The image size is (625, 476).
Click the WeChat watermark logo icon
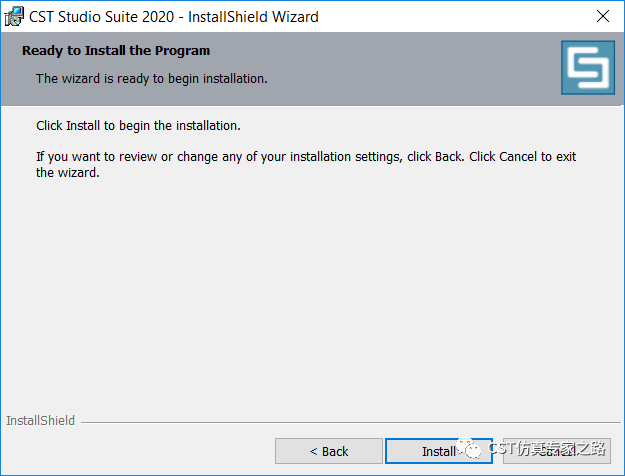(469, 448)
